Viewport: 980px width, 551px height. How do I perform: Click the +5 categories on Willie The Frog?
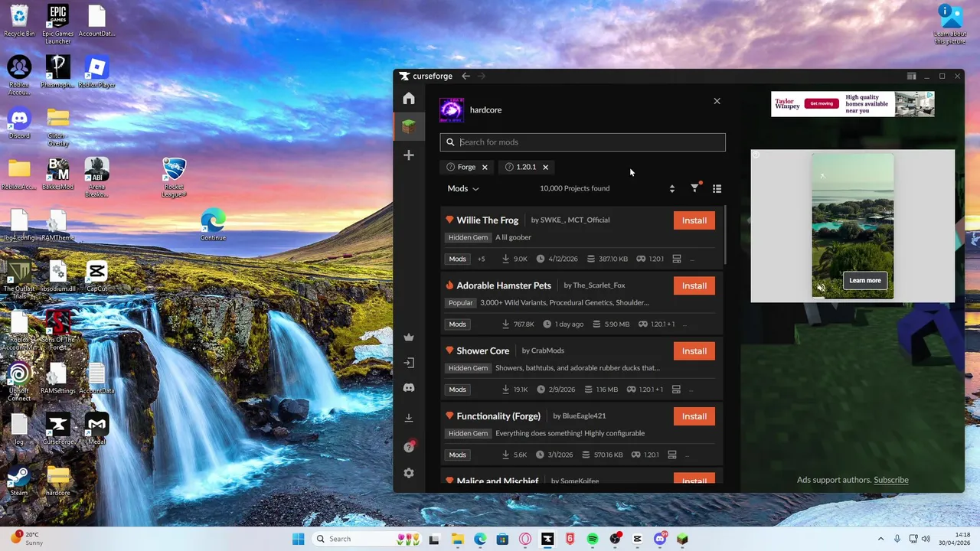pos(482,259)
